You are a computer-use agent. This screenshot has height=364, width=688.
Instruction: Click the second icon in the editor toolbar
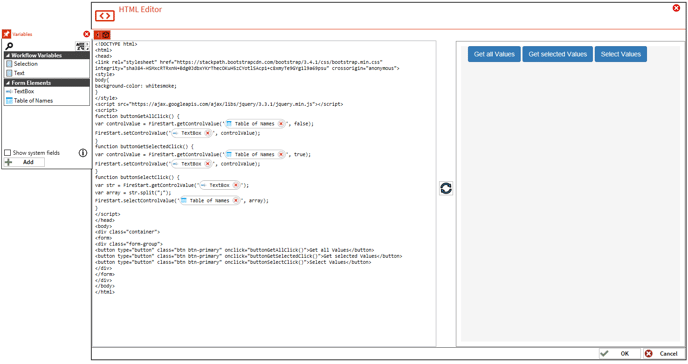106,35
